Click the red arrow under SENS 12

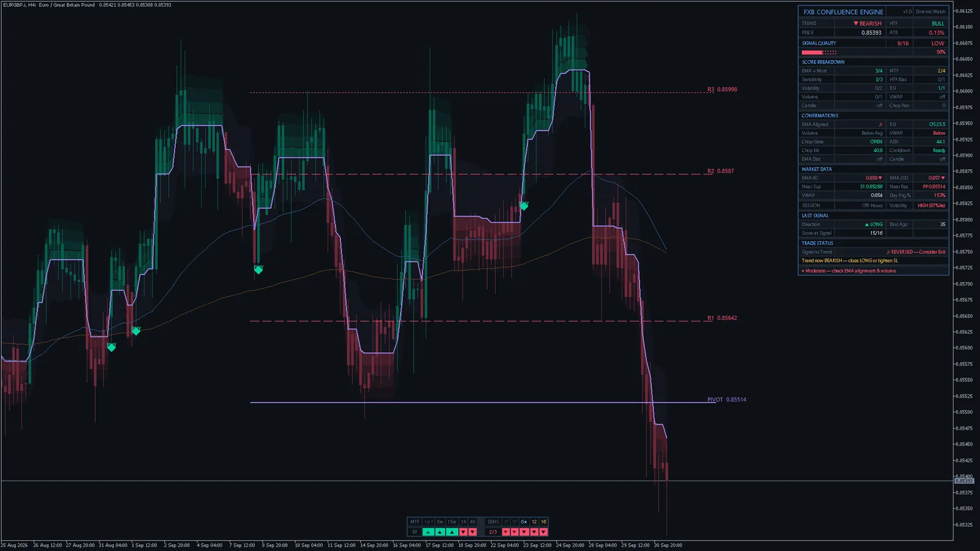(534, 532)
